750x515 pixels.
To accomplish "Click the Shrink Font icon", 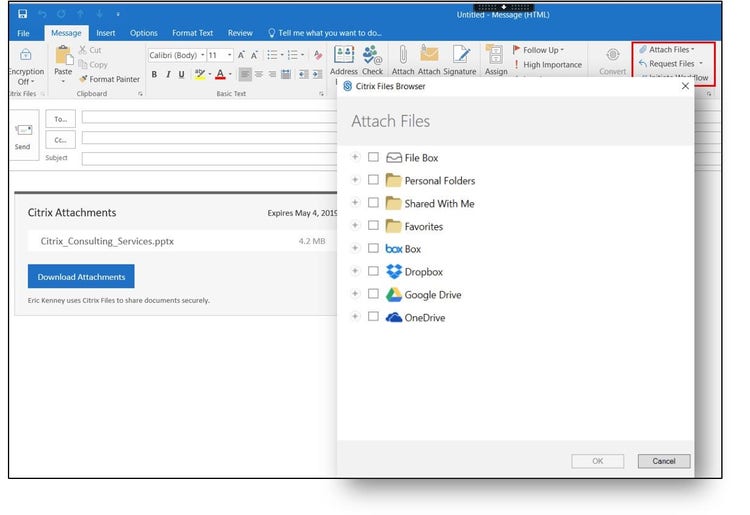I will pyautogui.click(x=254, y=55).
